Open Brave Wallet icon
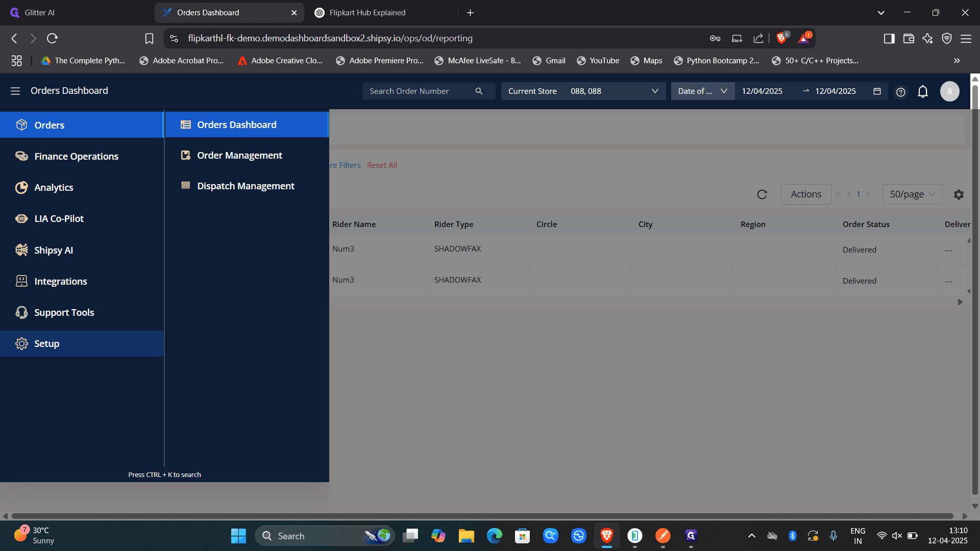The width and height of the screenshot is (980, 551). (909, 38)
